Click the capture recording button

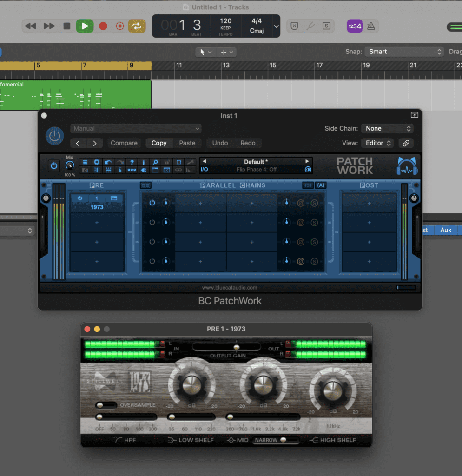coord(120,26)
